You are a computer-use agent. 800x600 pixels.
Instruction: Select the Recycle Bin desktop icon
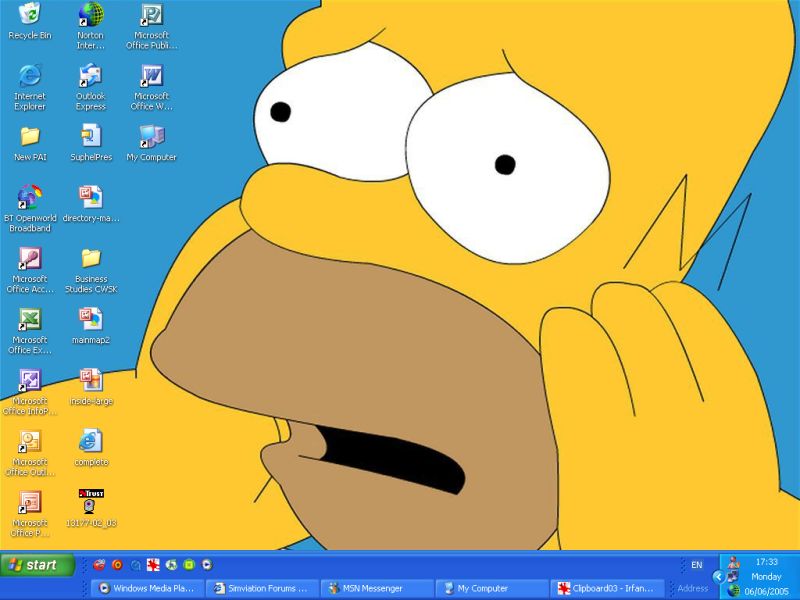coord(30,15)
